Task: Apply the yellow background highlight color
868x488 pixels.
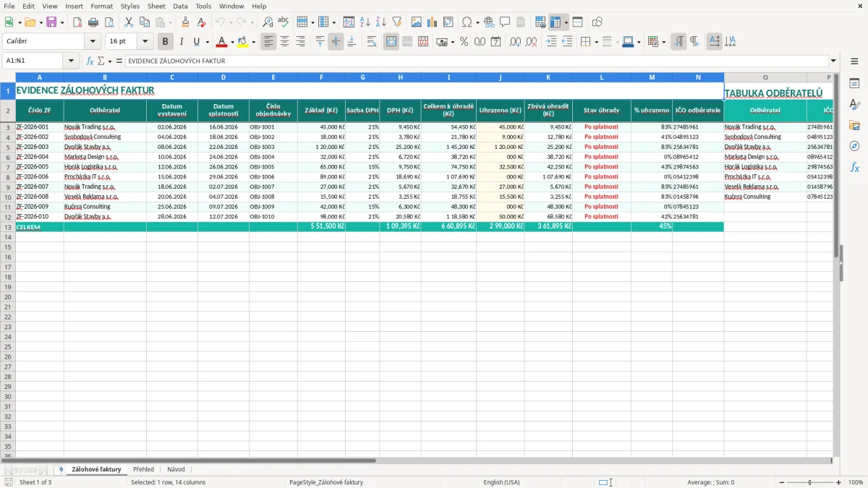Action: click(x=243, y=42)
